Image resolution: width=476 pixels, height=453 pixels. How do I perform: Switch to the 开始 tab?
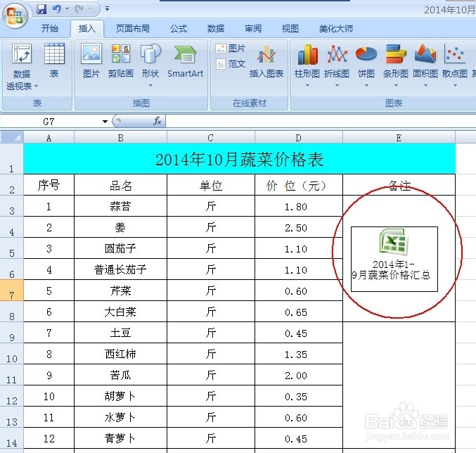50,29
